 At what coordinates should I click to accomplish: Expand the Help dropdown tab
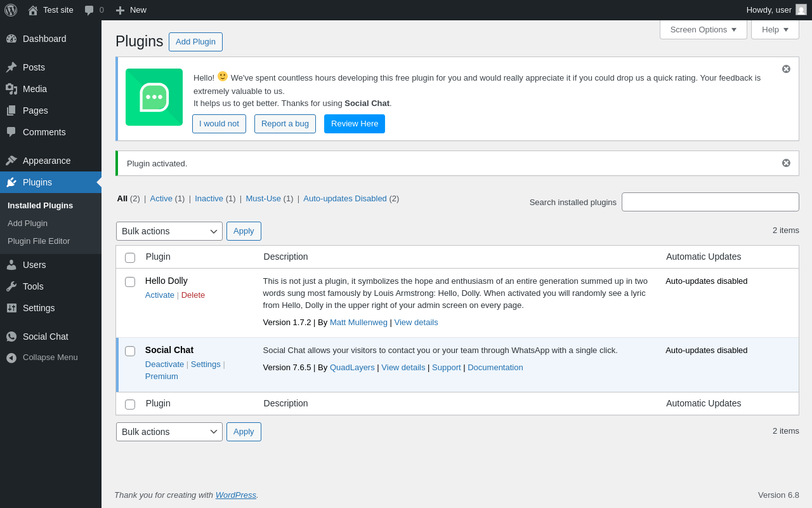pos(775,29)
